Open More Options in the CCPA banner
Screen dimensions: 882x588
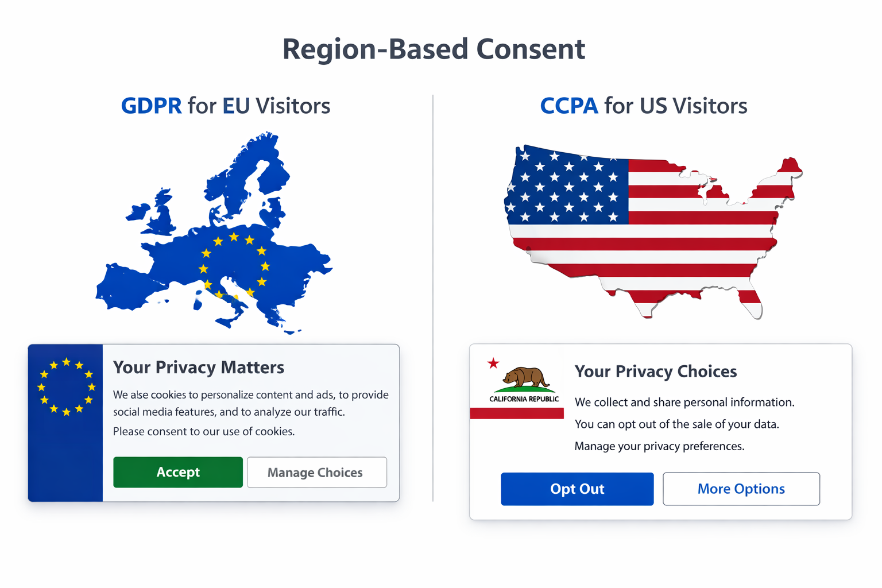point(741,489)
